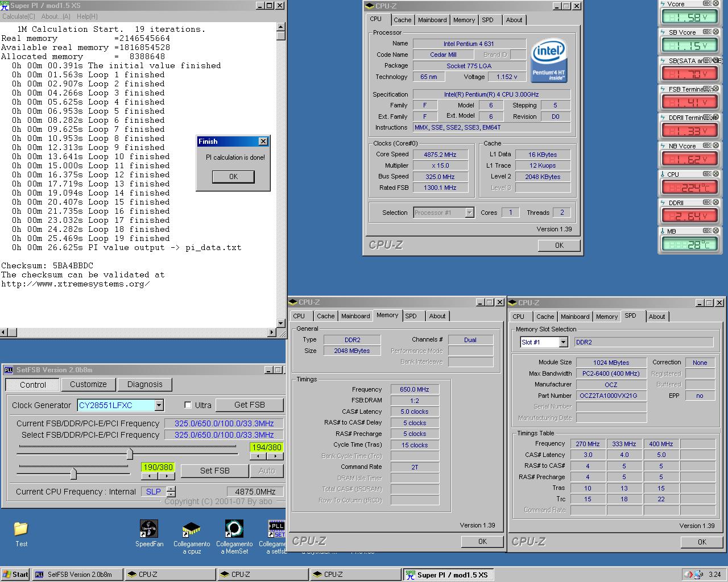The width and height of the screenshot is (728, 582).
Task: Open the CPU tab in the SPD CPU-Z window
Action: (518, 317)
